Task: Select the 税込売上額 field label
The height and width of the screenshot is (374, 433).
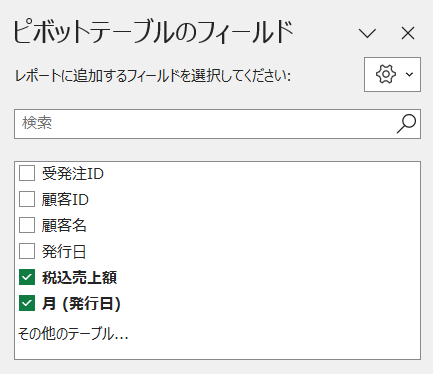Action: tap(79, 278)
